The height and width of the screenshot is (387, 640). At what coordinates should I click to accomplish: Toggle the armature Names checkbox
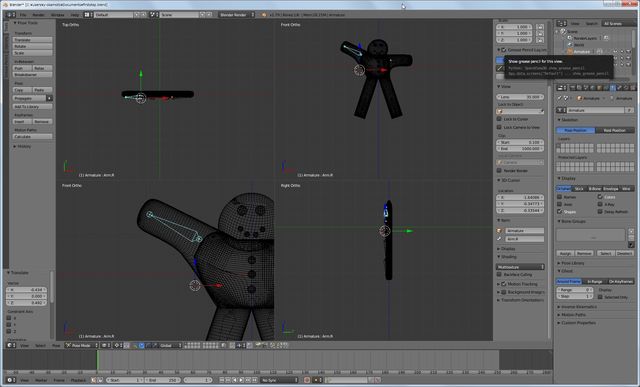[x=560, y=197]
